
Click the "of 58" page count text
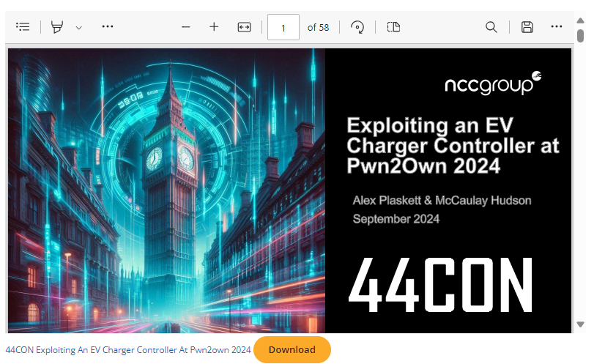pyautogui.click(x=318, y=28)
